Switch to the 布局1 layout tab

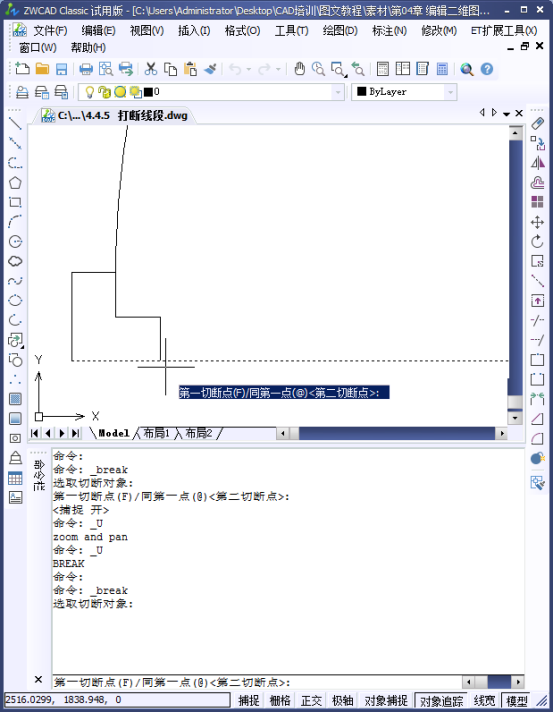156,433
